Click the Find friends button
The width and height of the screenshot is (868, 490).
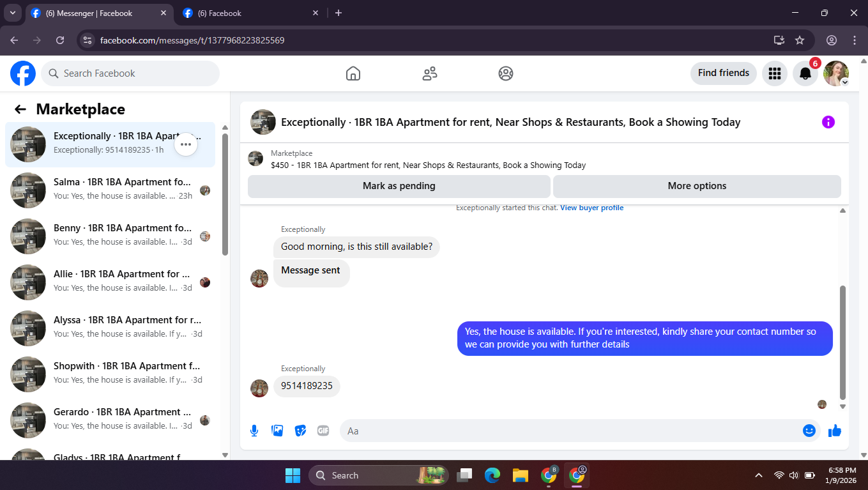tap(724, 73)
